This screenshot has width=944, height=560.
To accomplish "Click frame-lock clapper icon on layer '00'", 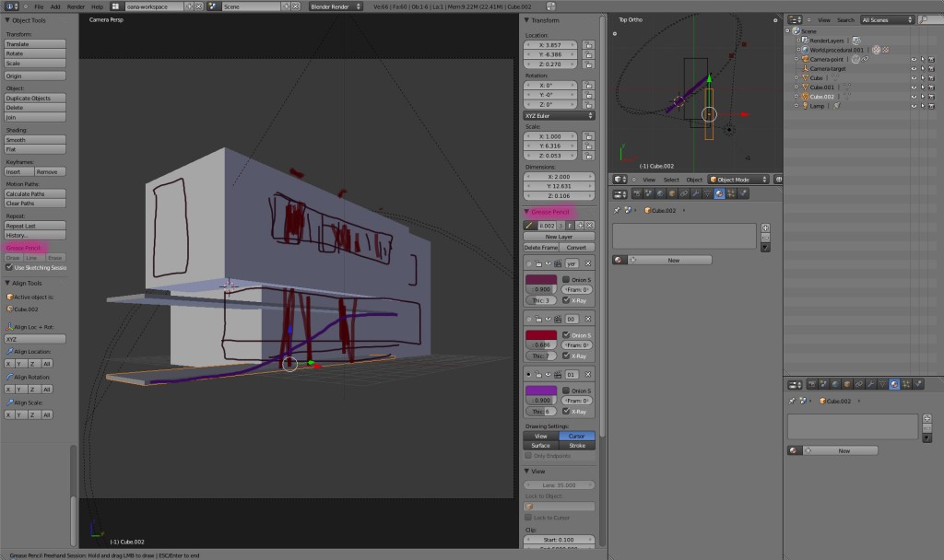I will [558, 319].
